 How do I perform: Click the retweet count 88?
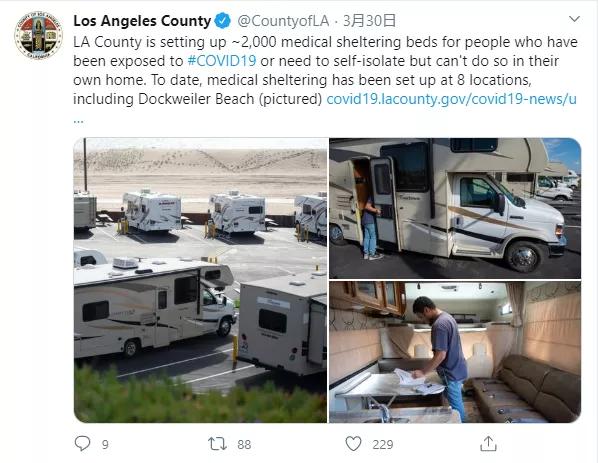tap(244, 445)
